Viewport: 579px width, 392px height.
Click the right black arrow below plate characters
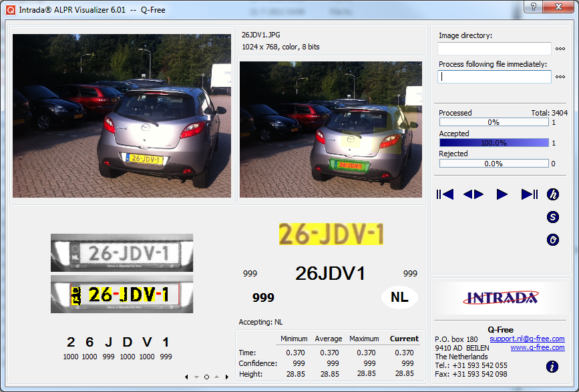pyautogui.click(x=226, y=377)
